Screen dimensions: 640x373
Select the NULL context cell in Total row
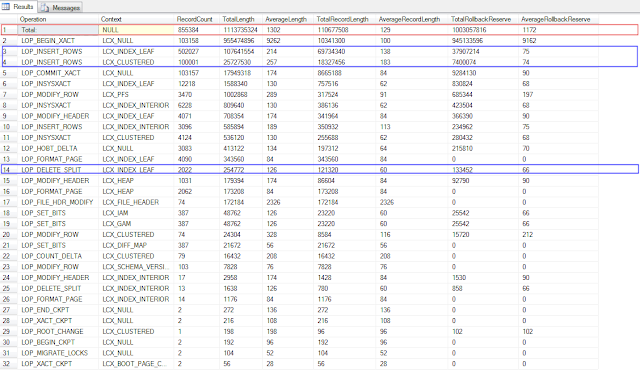136,30
